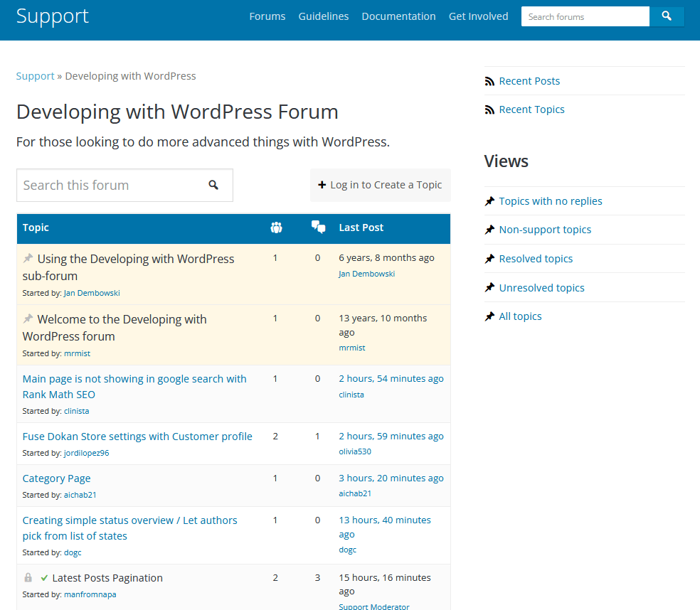Image resolution: width=700 pixels, height=610 pixels.
Task: Open Creating simple status overview topic
Action: click(130, 528)
